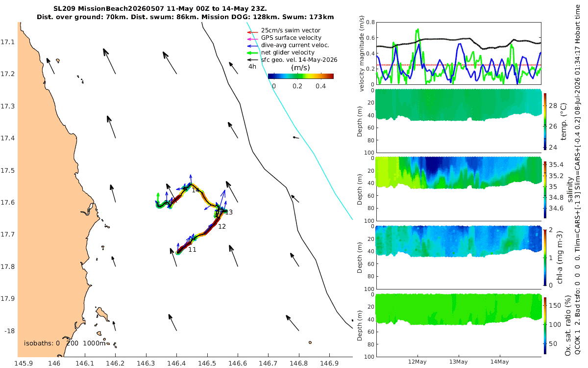Click the temperature depth section panel
This screenshot has height=368, width=588.
(459, 120)
